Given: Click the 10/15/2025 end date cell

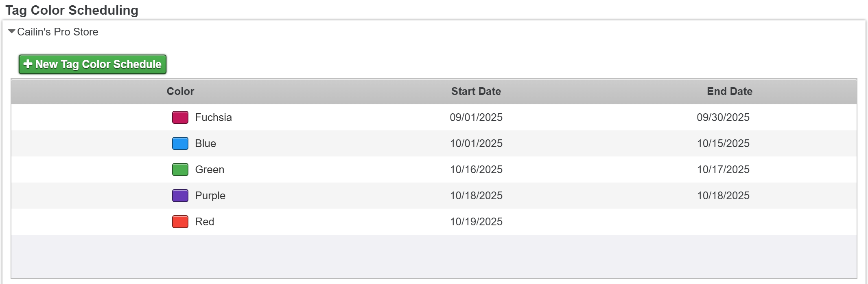Looking at the screenshot, I should pos(723,143).
